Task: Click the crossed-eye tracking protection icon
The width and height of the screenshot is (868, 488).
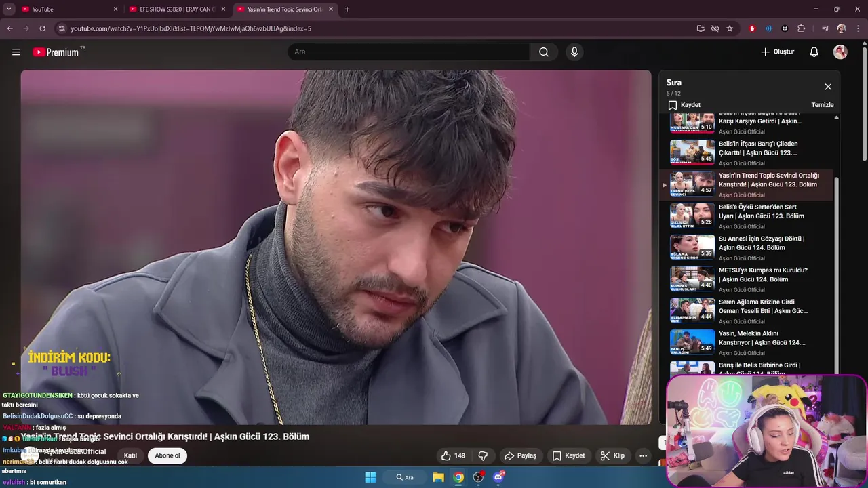Action: [x=715, y=28]
